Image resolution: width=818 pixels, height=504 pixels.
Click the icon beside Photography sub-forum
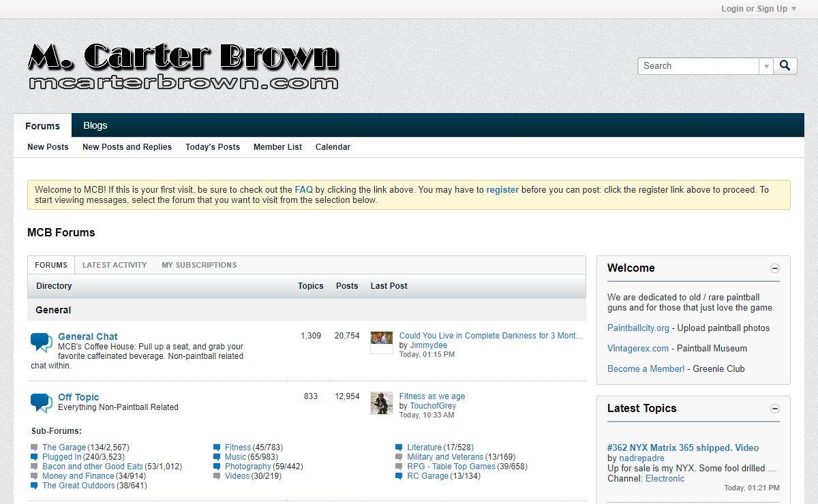[x=217, y=467]
